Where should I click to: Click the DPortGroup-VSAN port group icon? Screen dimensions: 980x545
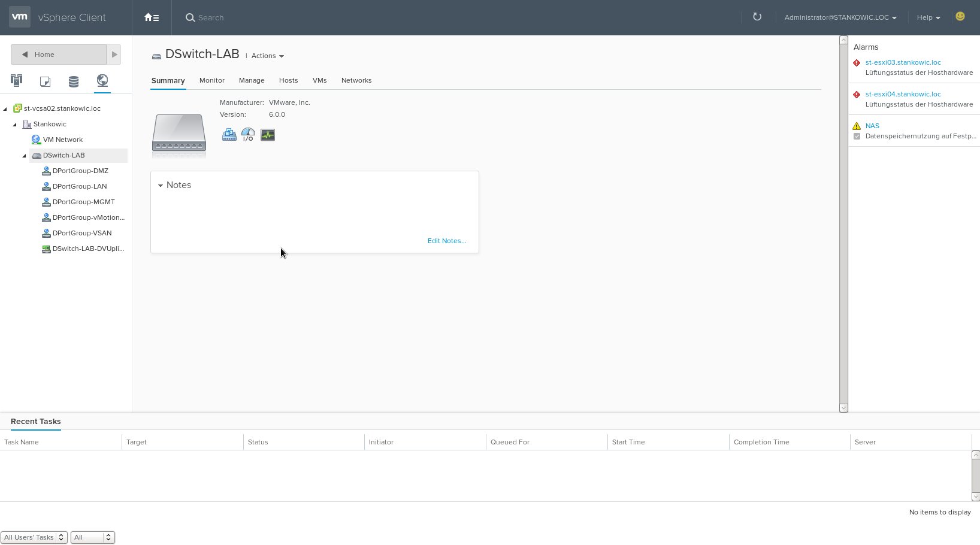pyautogui.click(x=46, y=233)
